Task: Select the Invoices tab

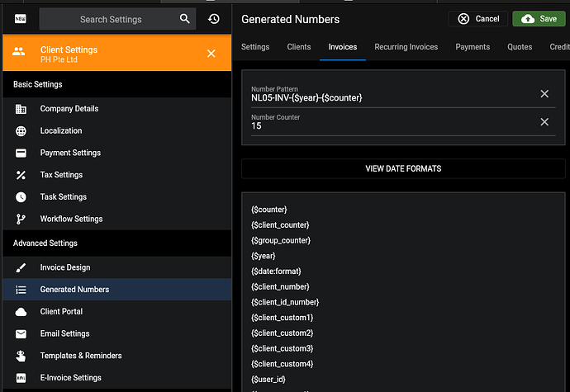Action: [x=343, y=47]
